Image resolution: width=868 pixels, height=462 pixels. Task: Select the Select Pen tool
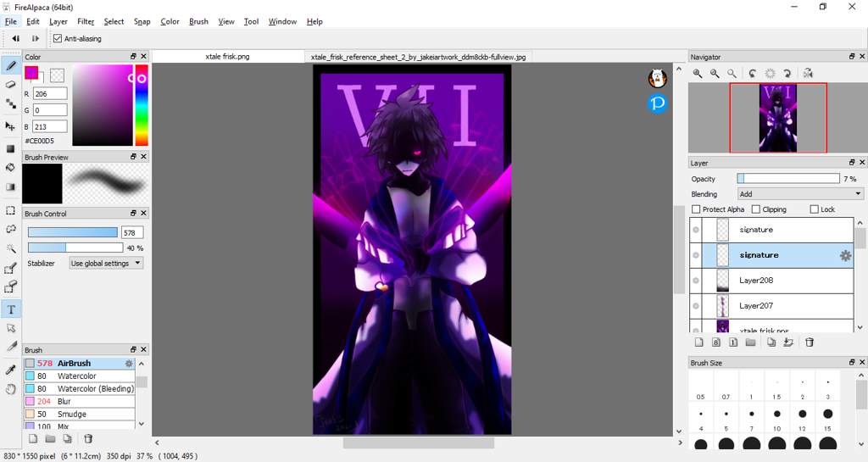10,269
